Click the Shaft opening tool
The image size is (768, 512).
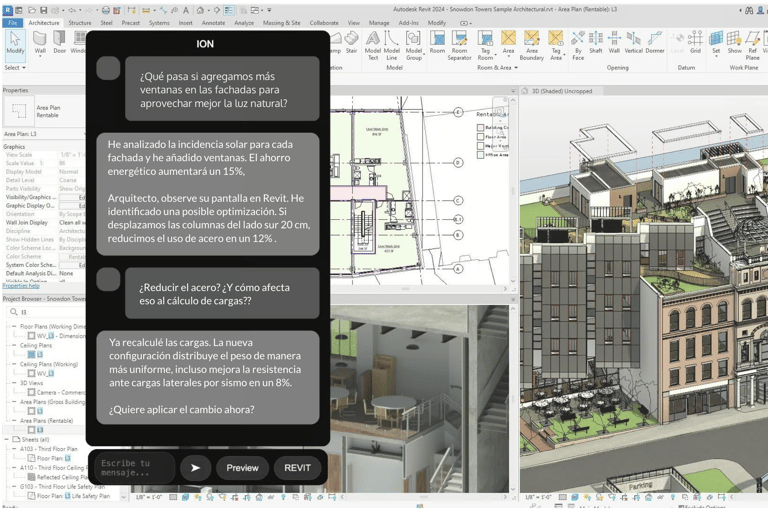(596, 42)
